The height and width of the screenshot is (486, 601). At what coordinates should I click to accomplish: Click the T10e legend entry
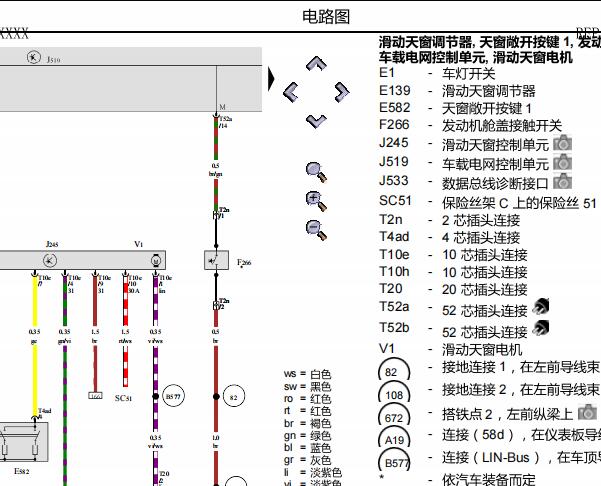pos(453,254)
